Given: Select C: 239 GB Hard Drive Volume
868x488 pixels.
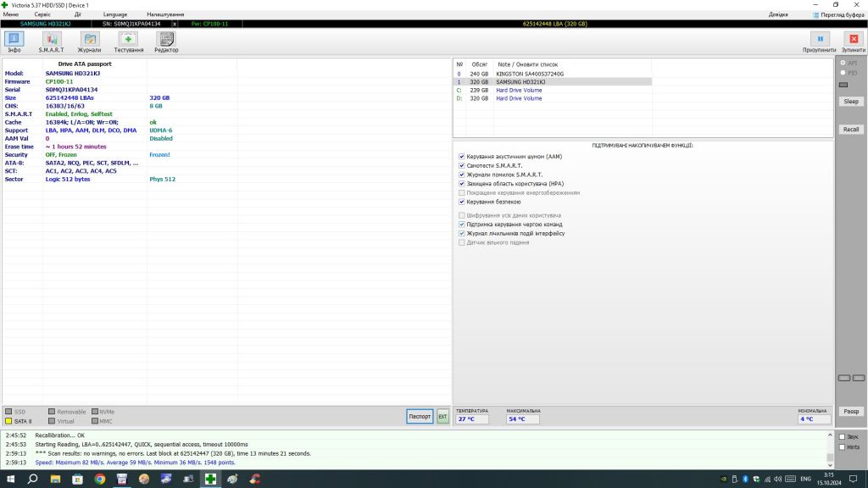Looking at the screenshot, I should [553, 90].
